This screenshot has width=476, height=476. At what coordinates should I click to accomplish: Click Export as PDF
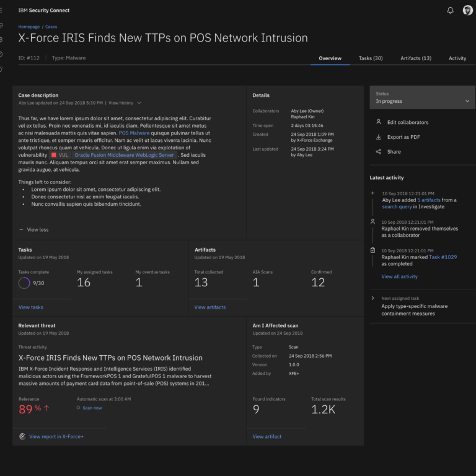[403, 137]
